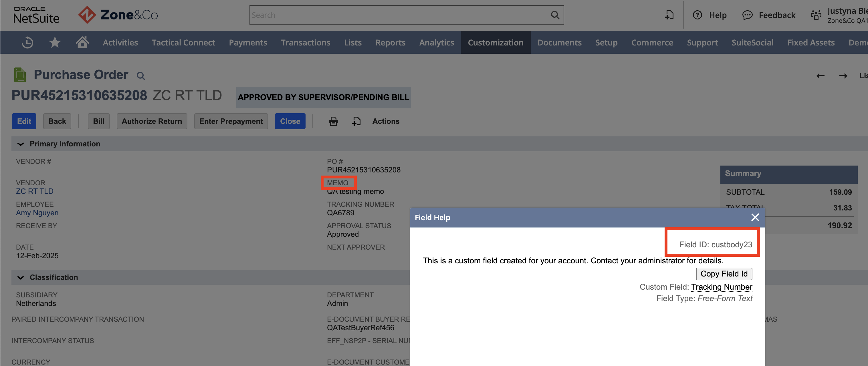Click the Edit button

(x=24, y=121)
